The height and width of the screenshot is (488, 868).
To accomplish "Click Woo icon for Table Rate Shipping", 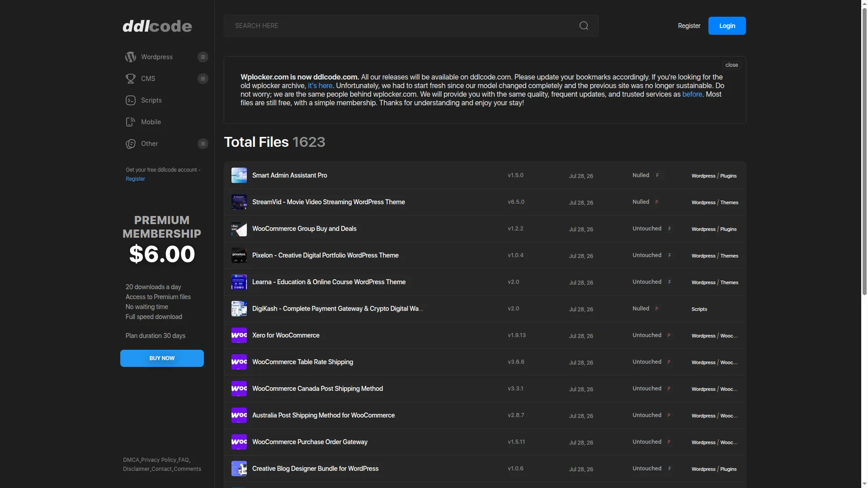I will 239,362.
